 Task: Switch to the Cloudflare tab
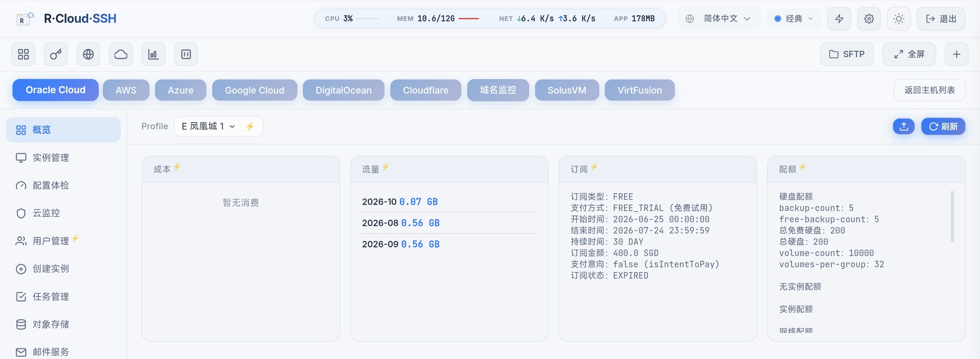tap(426, 90)
